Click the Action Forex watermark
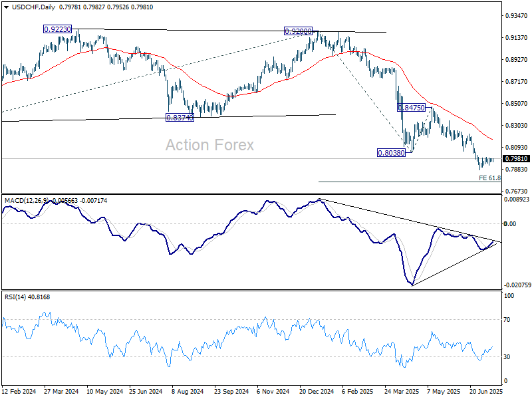 point(209,145)
